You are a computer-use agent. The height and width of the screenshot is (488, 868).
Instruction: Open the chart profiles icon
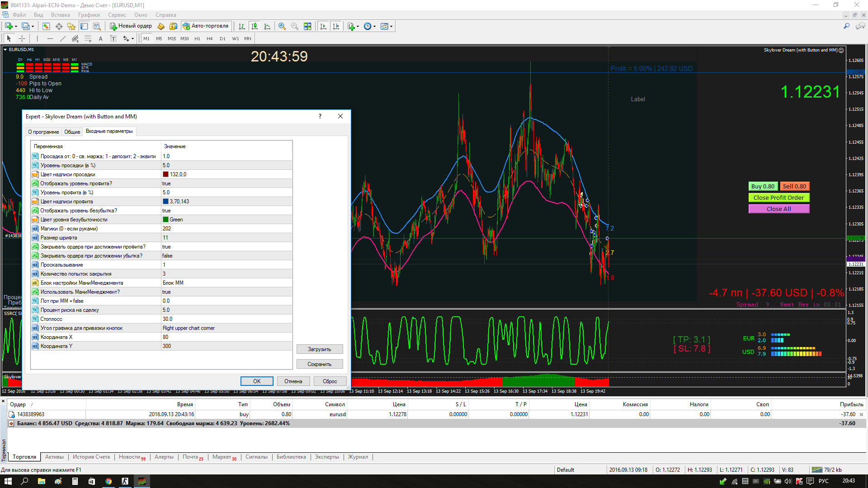pos(26,26)
